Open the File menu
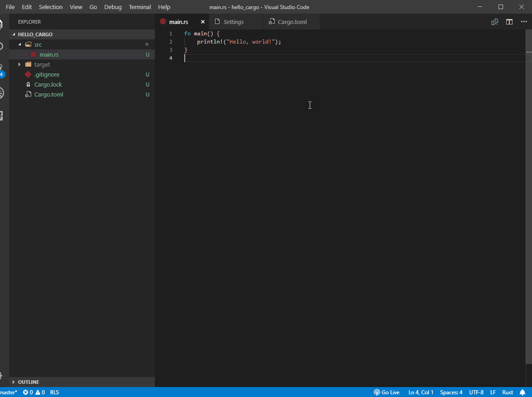 (x=10, y=7)
